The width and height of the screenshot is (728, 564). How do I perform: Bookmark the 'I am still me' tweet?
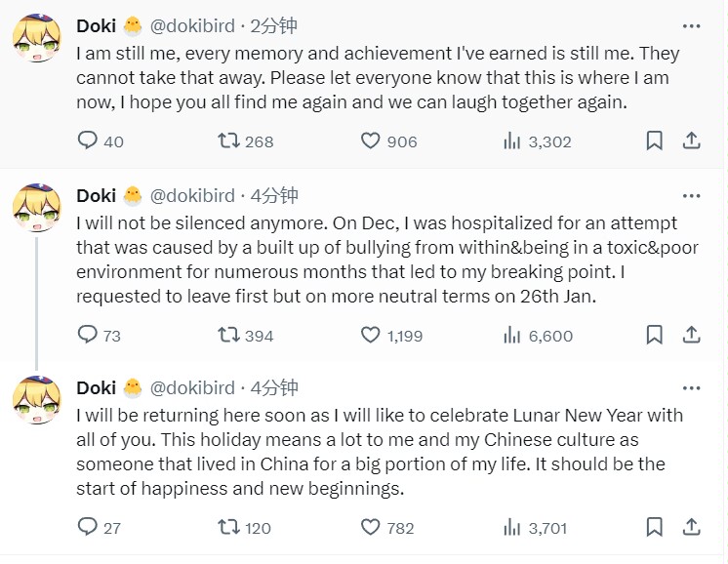tap(655, 141)
